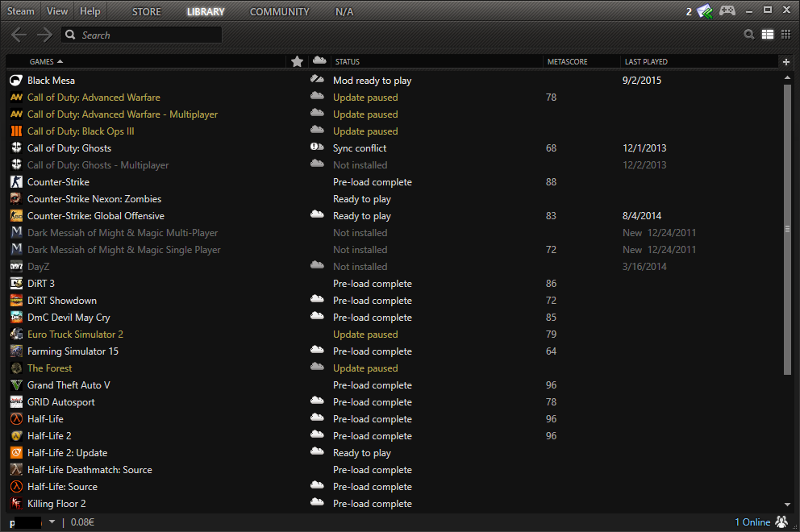Click the 1 Online friends link
The width and height of the screenshot is (800, 532).
[752, 522]
